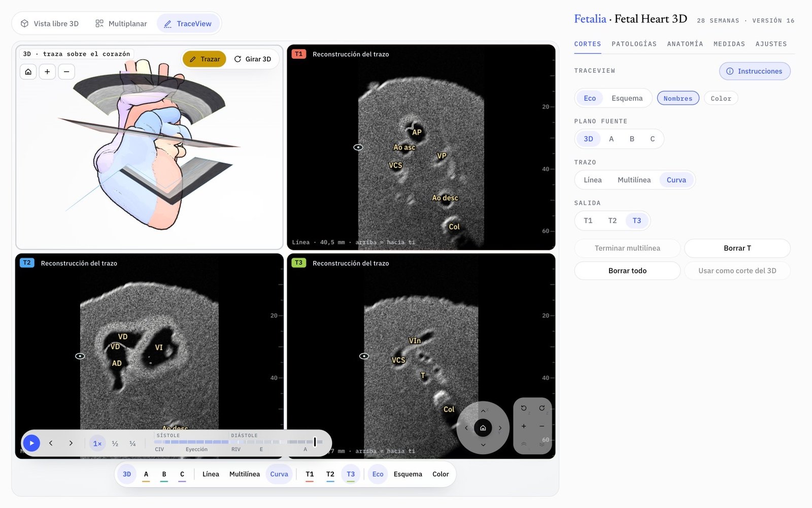Choose plane B under Plano fuente

632,139
